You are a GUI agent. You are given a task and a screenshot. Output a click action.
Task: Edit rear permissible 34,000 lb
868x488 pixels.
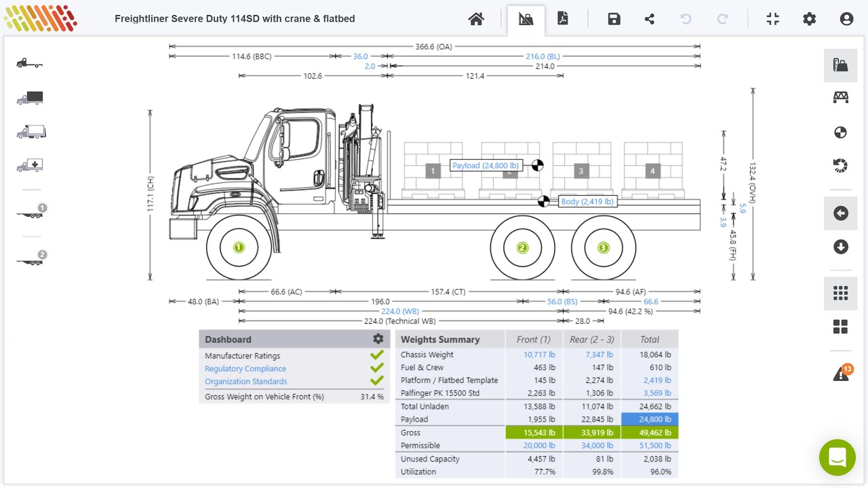(x=597, y=445)
